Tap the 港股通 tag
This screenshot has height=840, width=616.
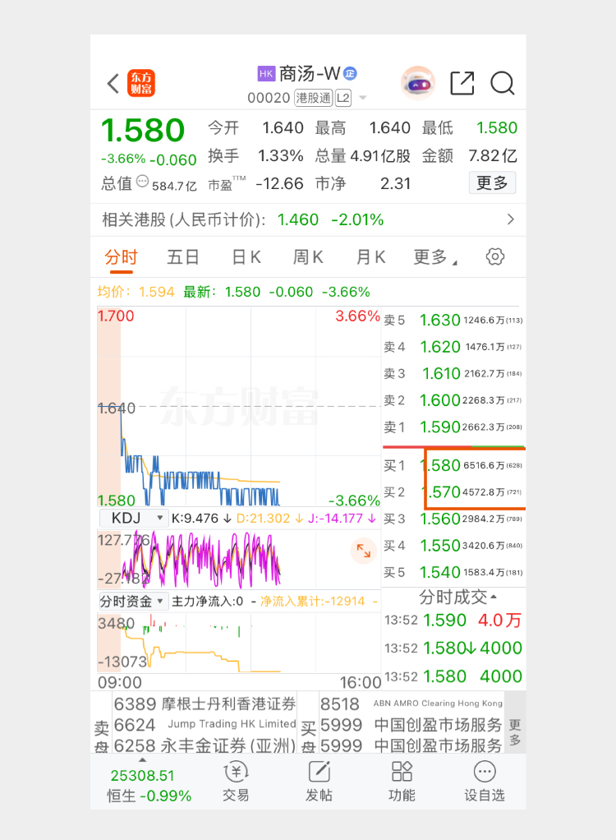click(x=314, y=98)
